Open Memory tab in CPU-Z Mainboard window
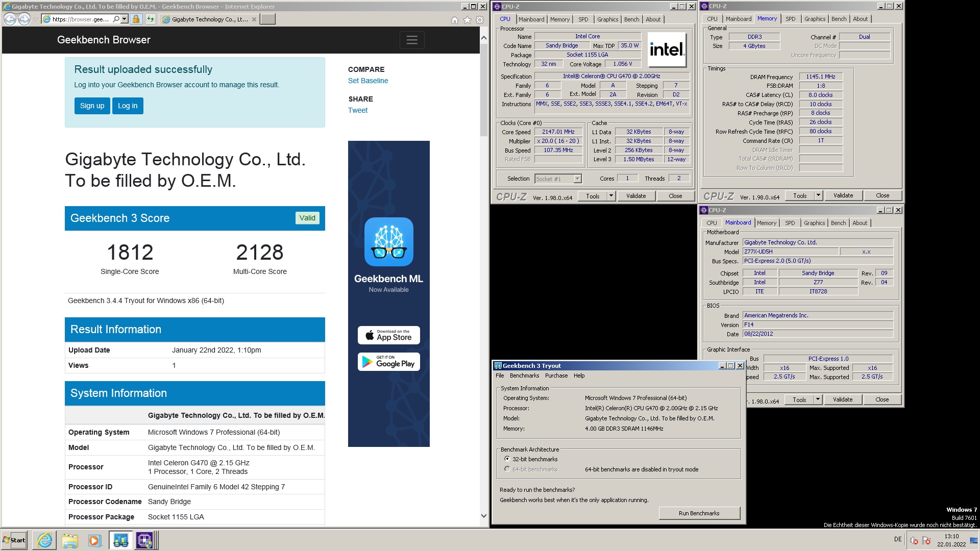980x551 pixels. [766, 223]
